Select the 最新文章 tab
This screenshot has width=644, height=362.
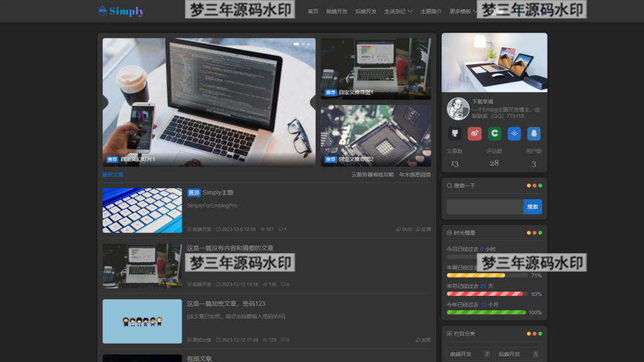(113, 175)
